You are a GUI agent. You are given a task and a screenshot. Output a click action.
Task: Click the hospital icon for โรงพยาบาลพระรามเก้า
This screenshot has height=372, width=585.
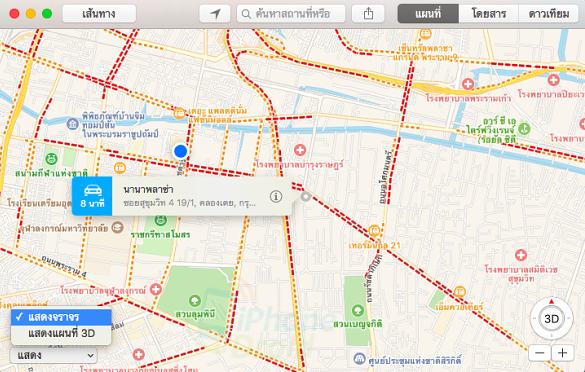468,84
